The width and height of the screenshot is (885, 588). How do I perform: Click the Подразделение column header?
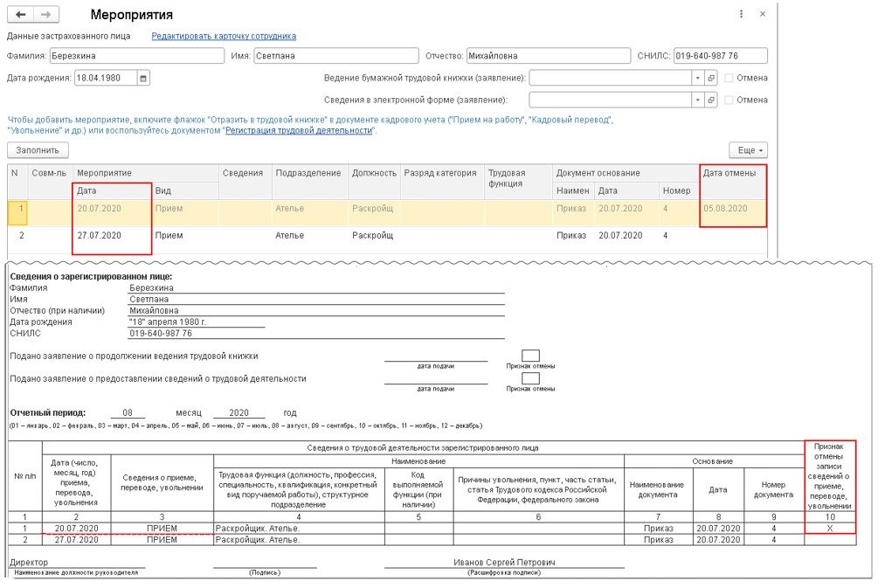308,173
